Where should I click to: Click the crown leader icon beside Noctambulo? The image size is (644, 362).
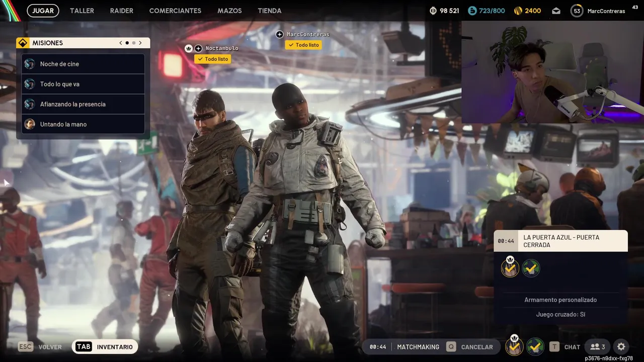[189, 48]
